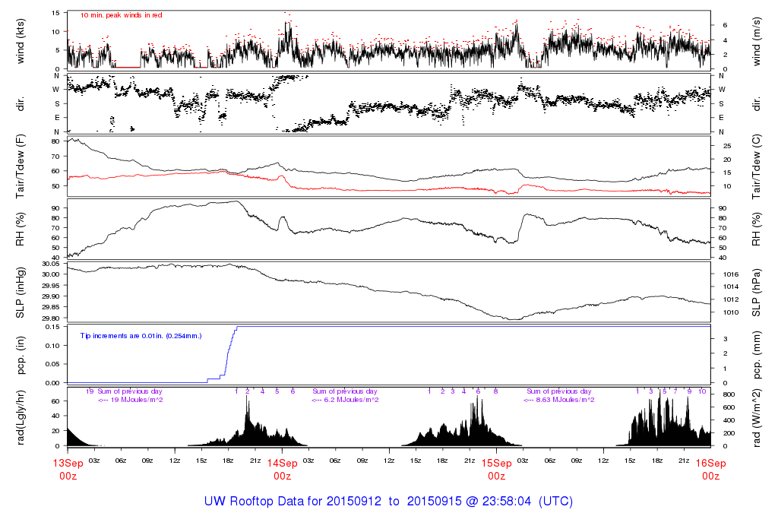Click the 'Tair/Tdew (F)' axis label
The image size is (778, 532).
tap(21, 166)
